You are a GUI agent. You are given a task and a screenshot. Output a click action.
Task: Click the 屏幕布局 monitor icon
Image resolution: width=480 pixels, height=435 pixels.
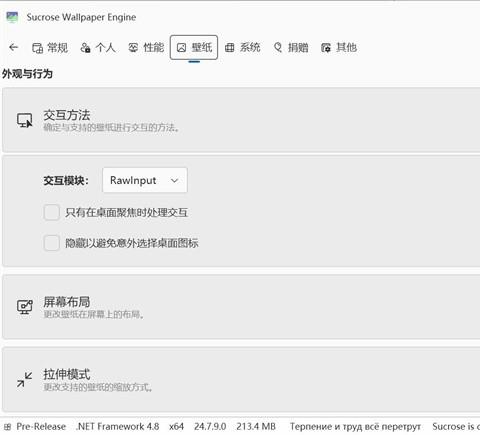click(x=25, y=307)
